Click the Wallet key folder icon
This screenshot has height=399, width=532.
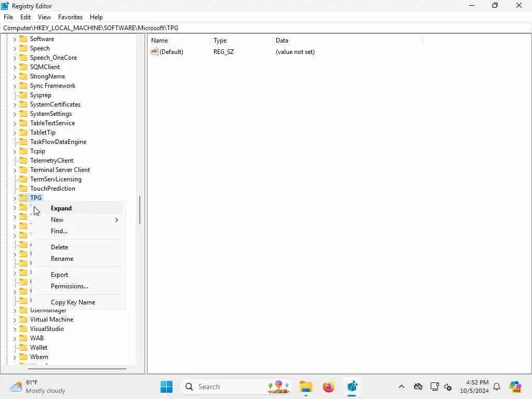coord(23,348)
